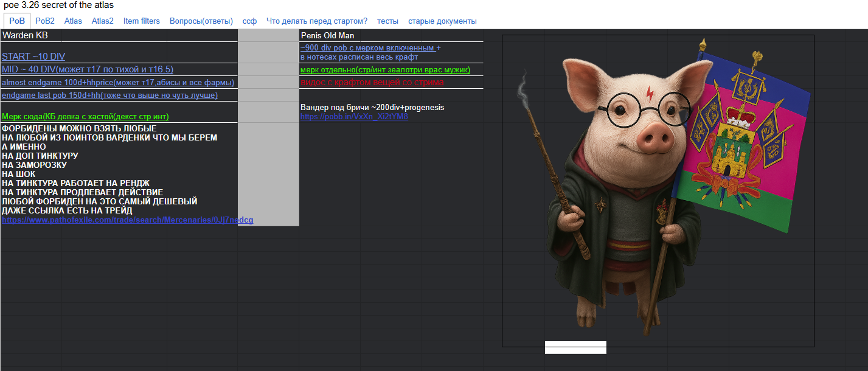The width and height of the screenshot is (868, 371).
Task: Open the Мерк сюда link
Action: coord(85,116)
